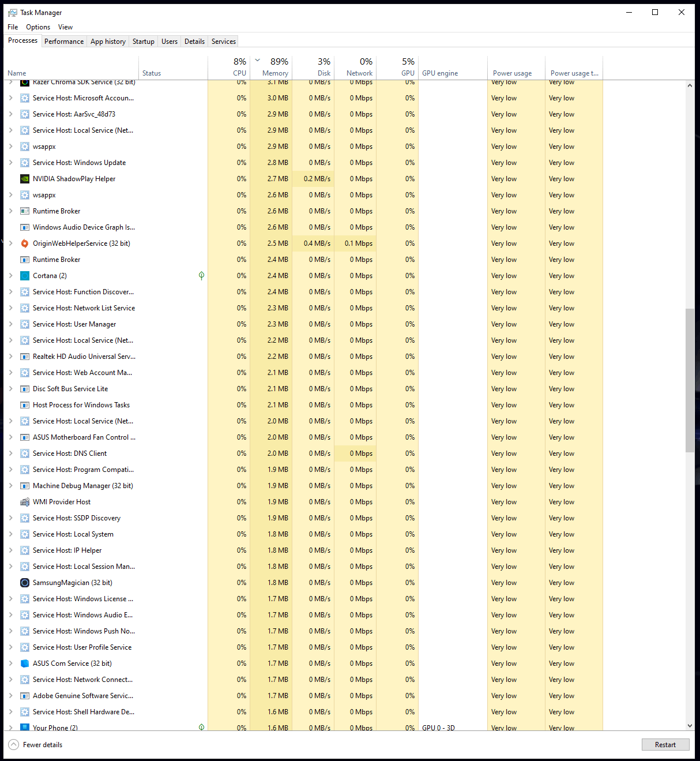This screenshot has height=761, width=700.
Task: Sort by the GPU engine column header
Action: tap(453, 68)
